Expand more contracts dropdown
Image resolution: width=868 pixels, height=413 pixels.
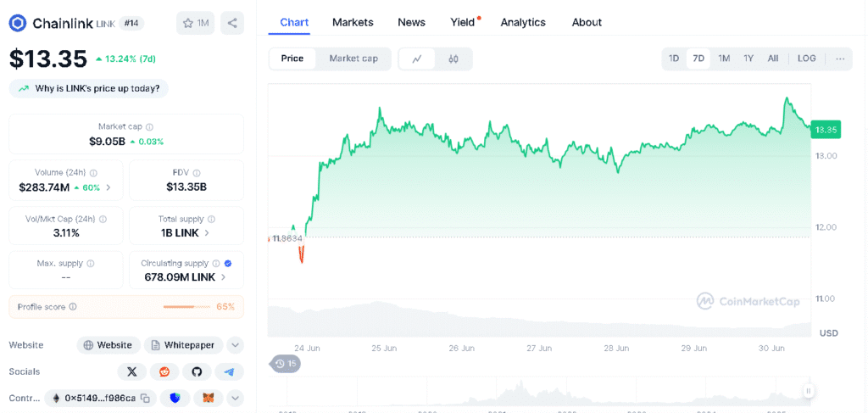point(235,398)
